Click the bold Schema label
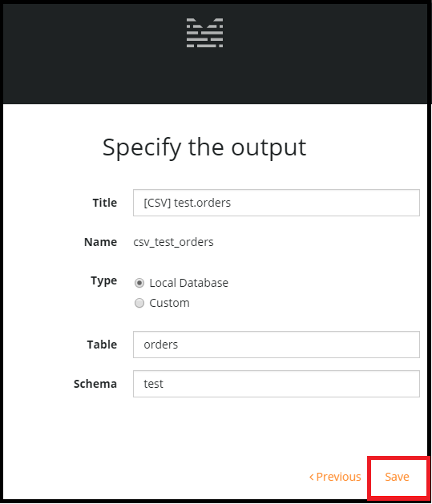The image size is (432, 504). [x=95, y=384]
